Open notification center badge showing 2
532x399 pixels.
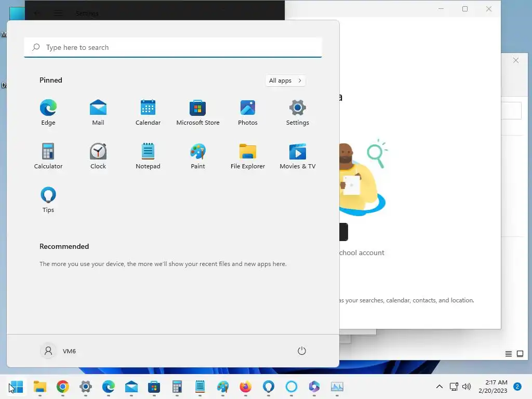517,387
